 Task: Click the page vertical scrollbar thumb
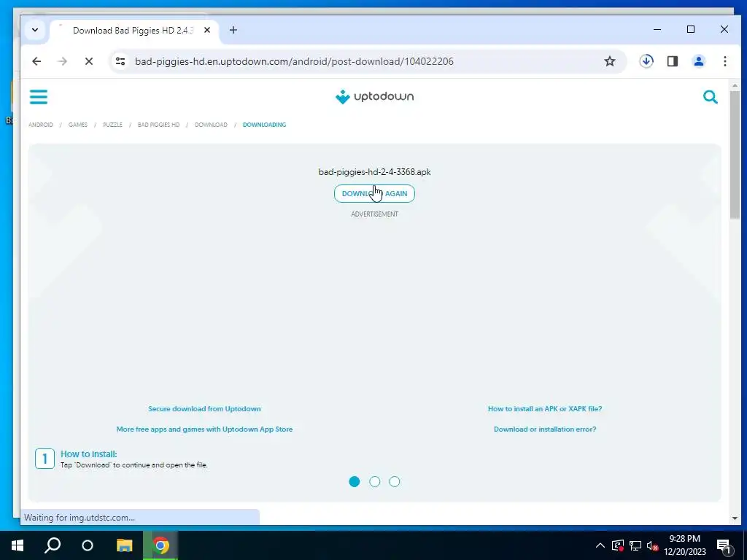tap(735, 155)
